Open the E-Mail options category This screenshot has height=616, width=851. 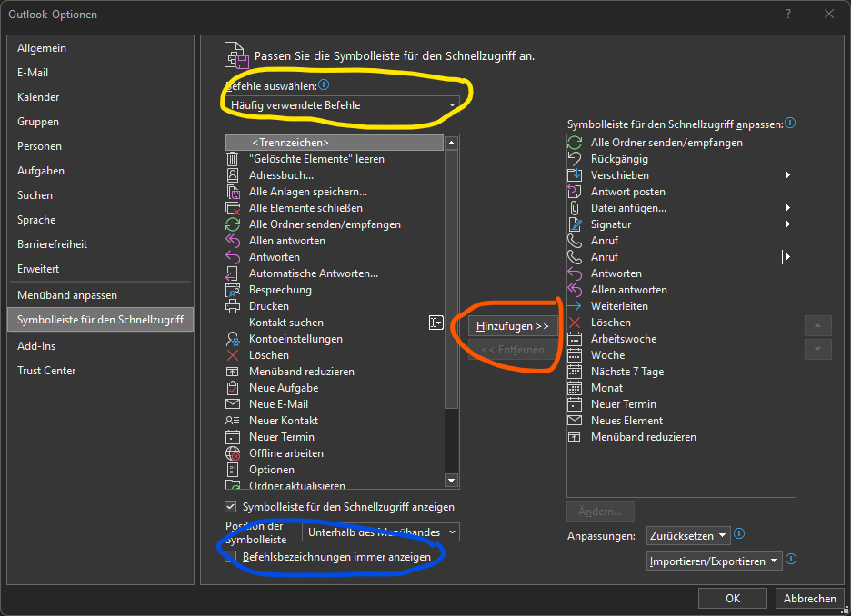pos(100,72)
